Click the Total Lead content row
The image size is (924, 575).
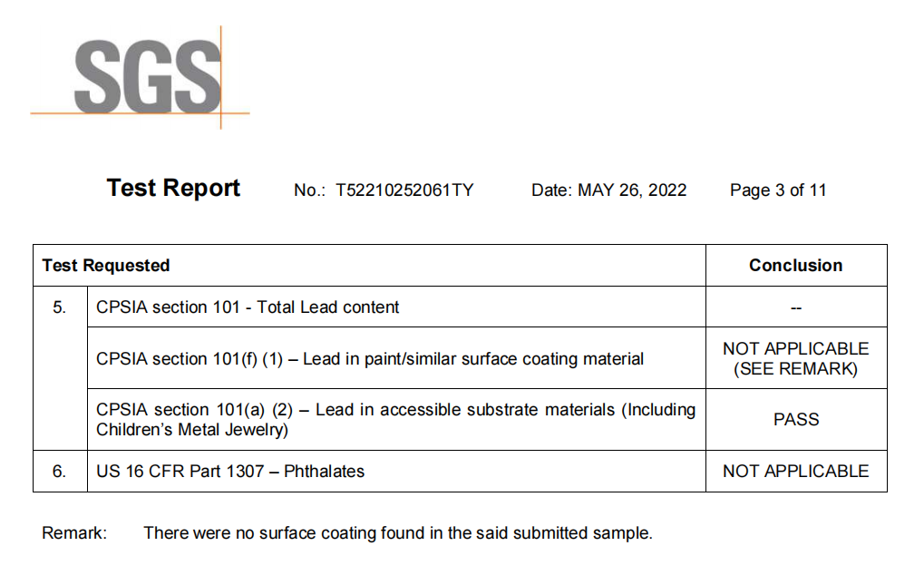248,307
